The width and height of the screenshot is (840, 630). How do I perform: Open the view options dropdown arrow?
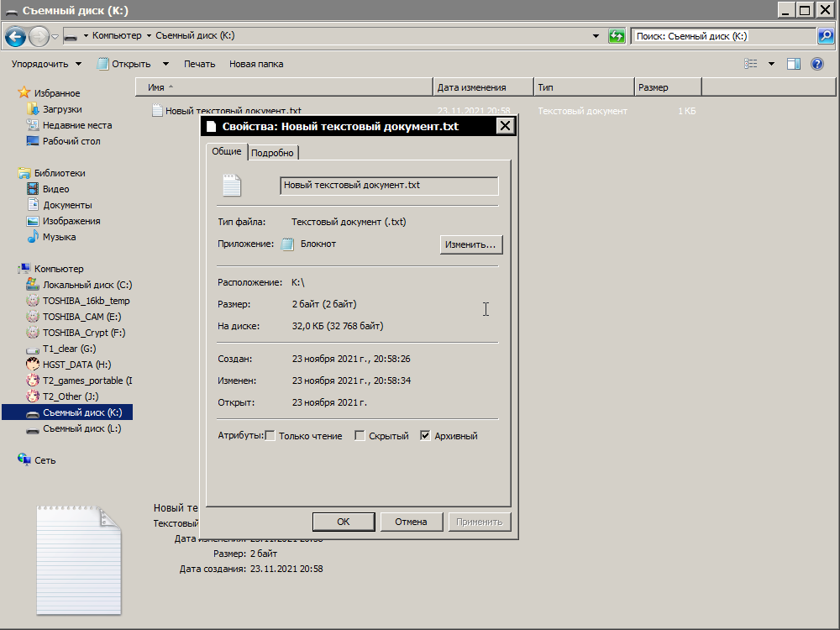click(x=771, y=64)
